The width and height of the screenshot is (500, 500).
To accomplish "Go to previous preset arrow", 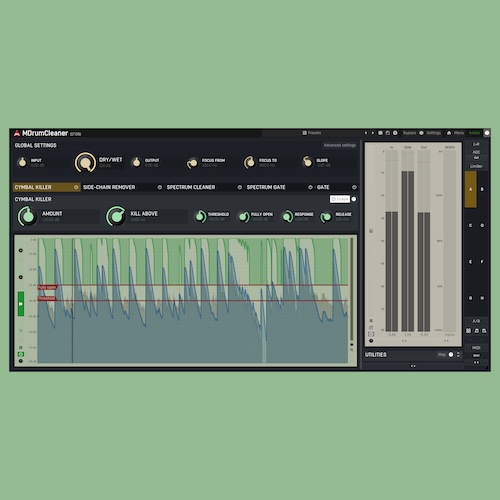I will tap(366, 133).
